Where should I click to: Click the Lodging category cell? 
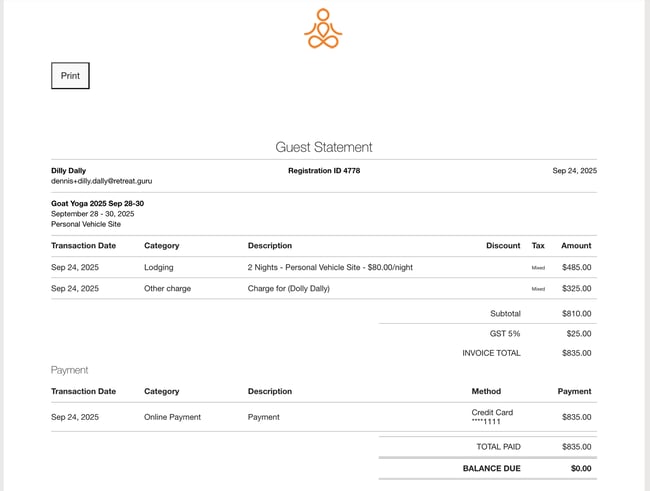click(158, 267)
